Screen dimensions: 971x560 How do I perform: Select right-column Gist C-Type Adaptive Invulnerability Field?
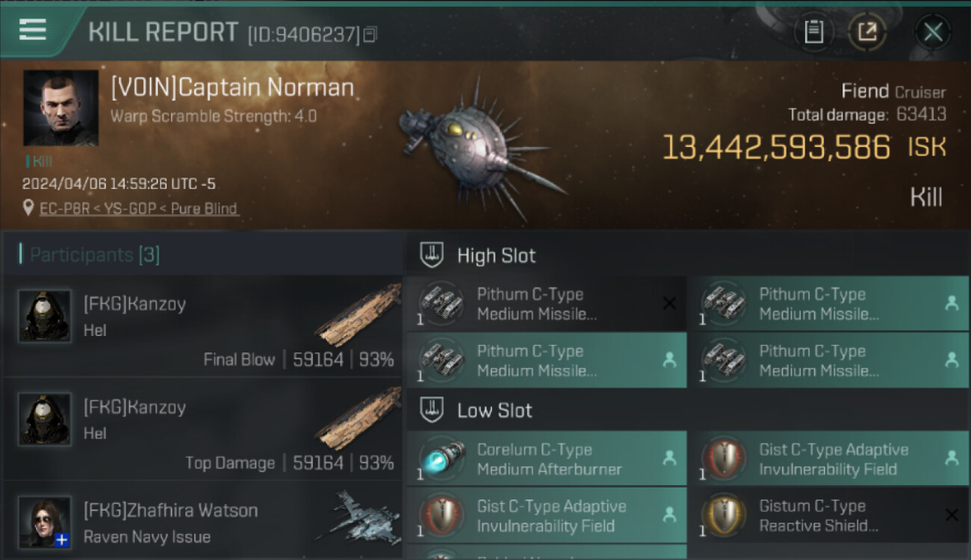(828, 459)
